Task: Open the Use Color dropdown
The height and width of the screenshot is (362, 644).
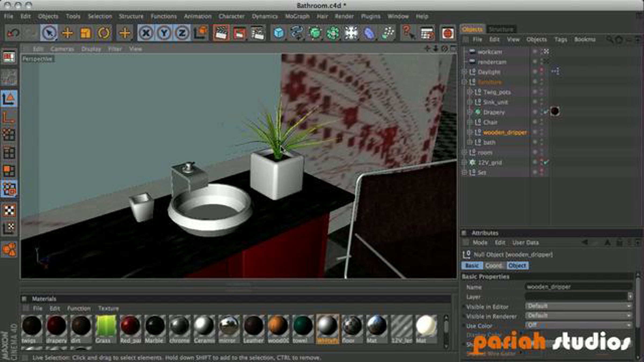Action: (x=578, y=325)
